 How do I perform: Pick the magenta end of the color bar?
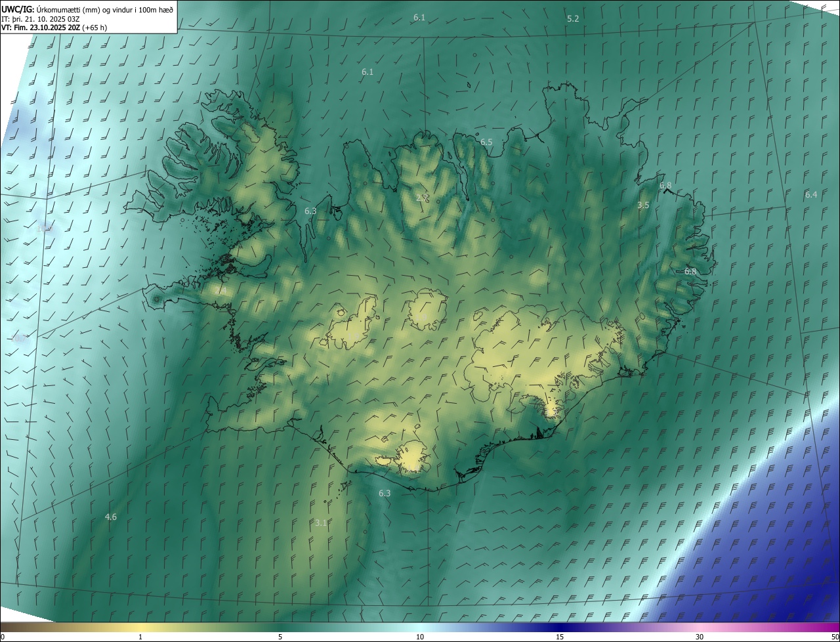coord(828,627)
